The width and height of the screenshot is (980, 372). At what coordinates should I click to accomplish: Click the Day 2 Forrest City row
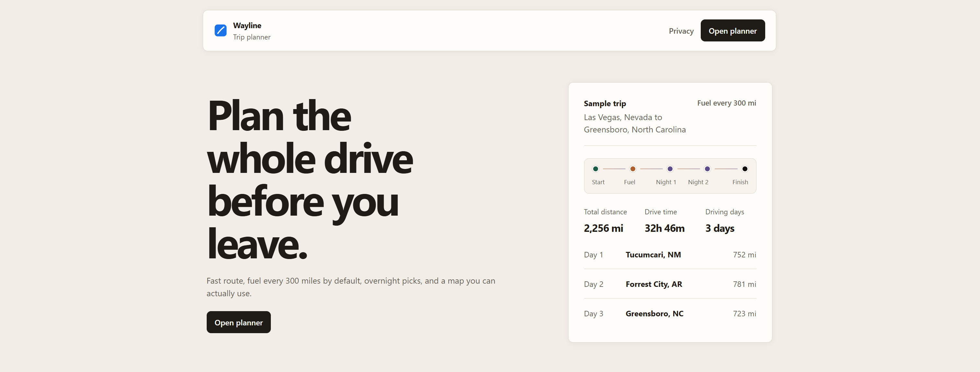(x=670, y=284)
